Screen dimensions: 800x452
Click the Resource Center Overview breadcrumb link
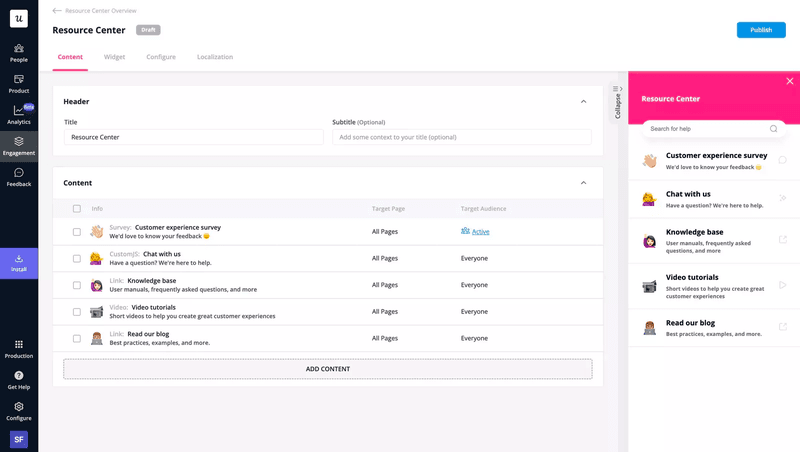click(101, 11)
